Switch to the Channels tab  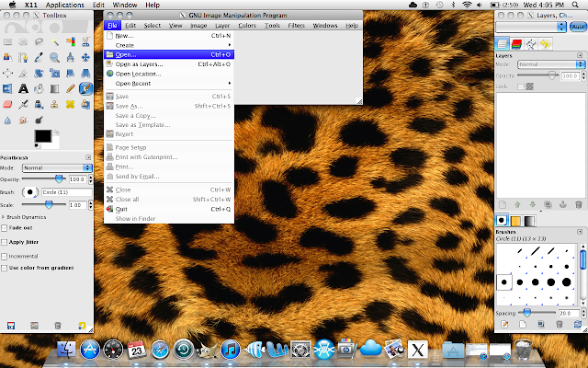(516, 44)
